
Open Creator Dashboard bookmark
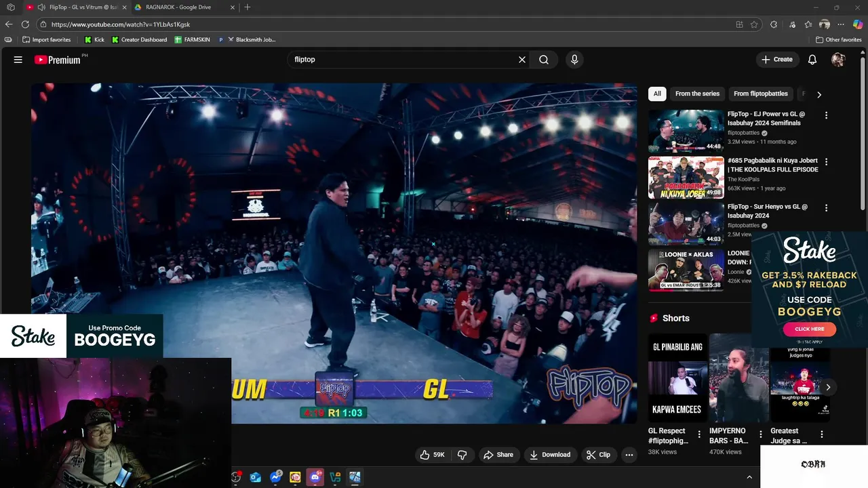139,39
